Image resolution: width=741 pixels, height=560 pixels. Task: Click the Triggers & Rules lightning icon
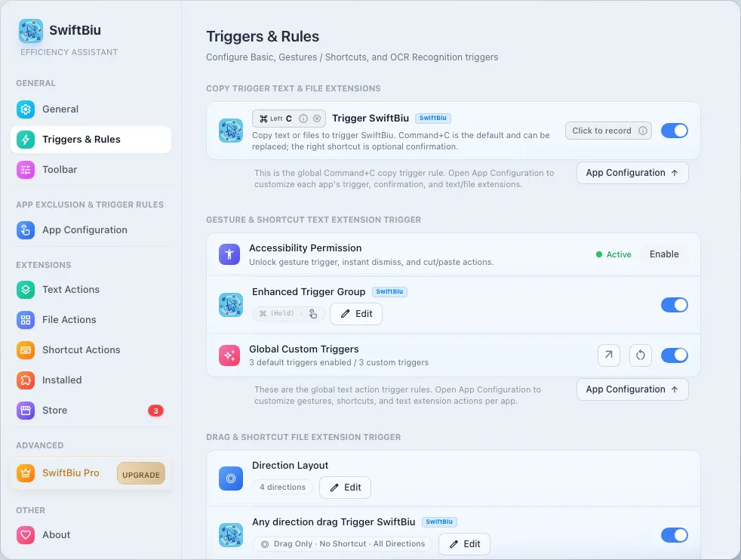click(x=26, y=140)
